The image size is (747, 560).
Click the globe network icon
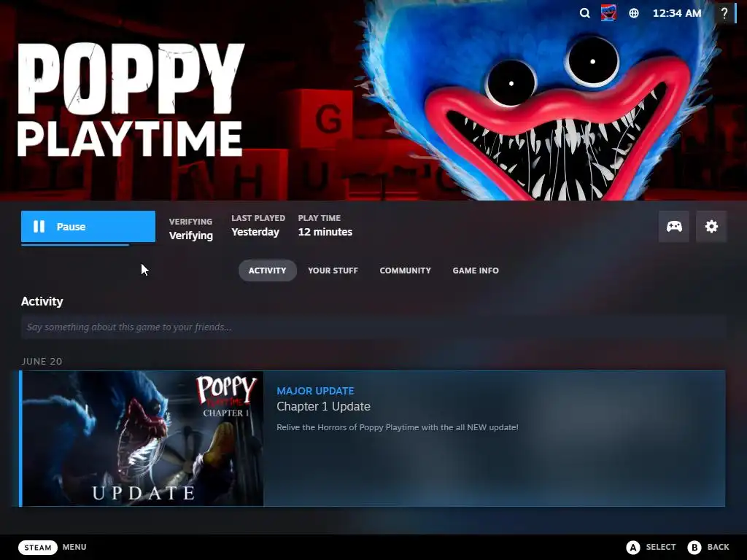click(x=634, y=13)
